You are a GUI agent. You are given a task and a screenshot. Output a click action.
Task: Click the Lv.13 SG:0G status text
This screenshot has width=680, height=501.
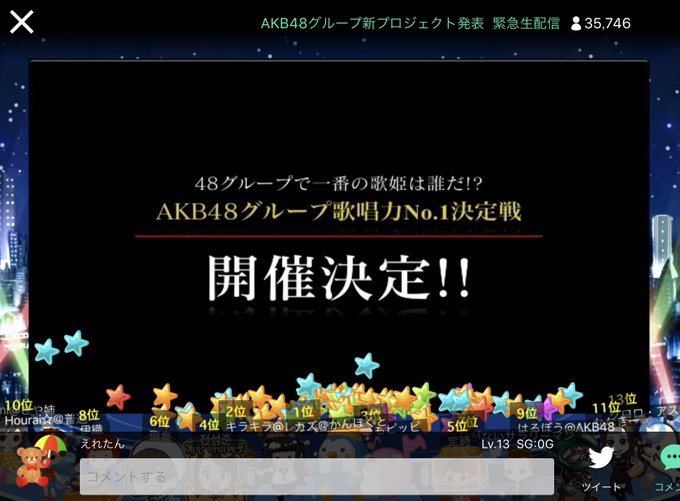coord(517,444)
